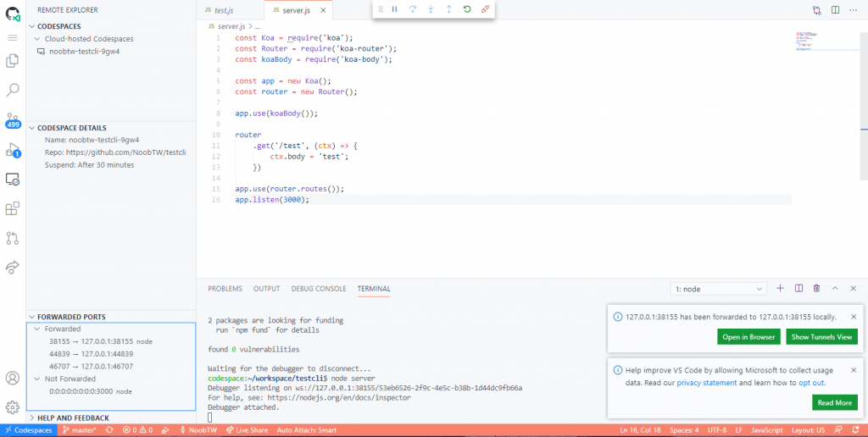This screenshot has height=437, width=868.
Task: Open the terminal selector '1: node' dropdown
Action: click(x=719, y=289)
